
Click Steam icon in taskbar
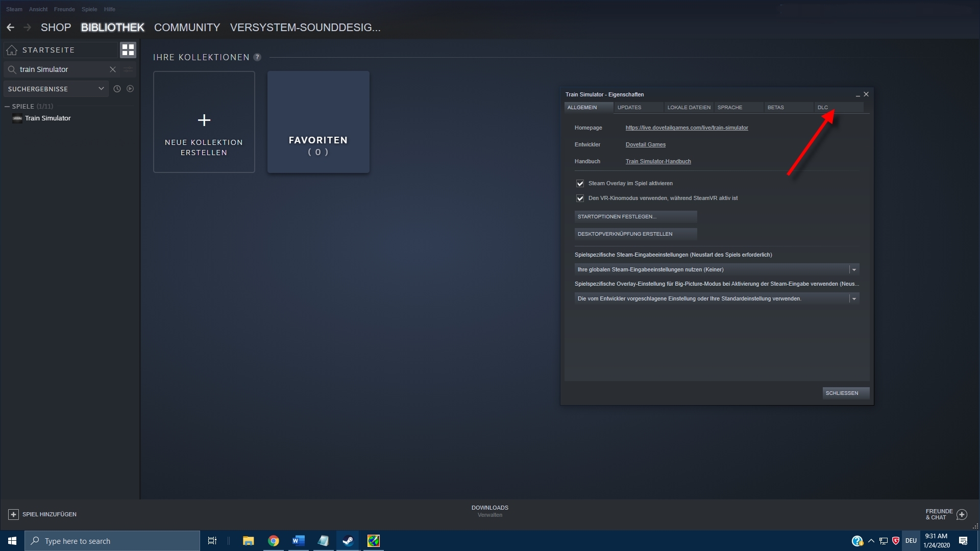coord(348,541)
